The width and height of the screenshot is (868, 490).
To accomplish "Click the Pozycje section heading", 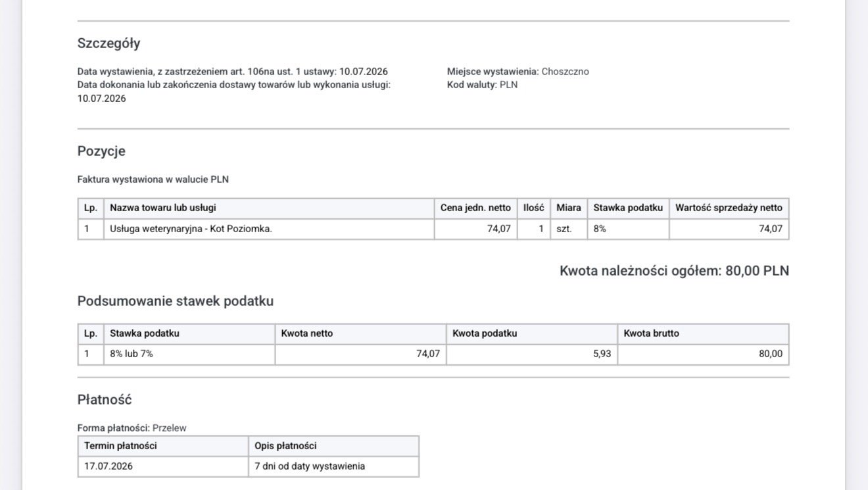I will 101,151.
